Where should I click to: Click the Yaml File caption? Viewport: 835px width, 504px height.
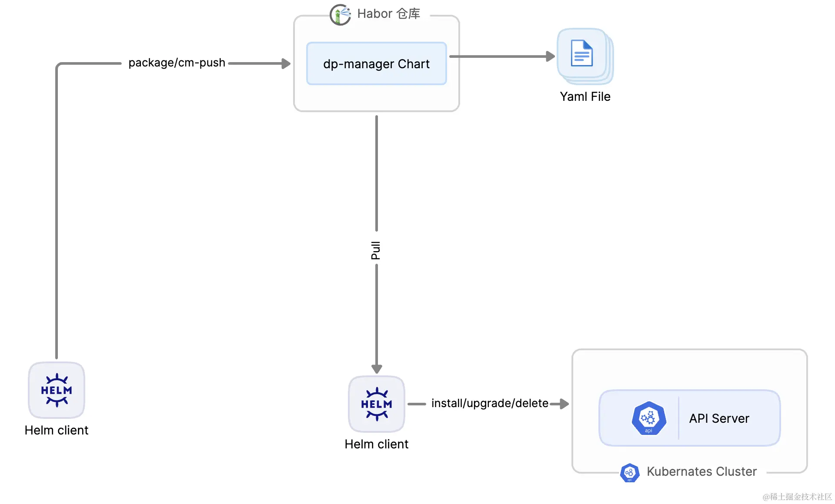(x=585, y=96)
